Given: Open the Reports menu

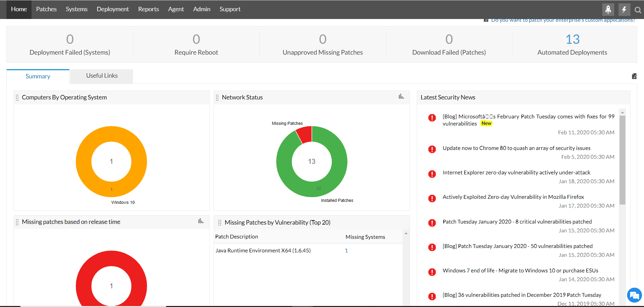Looking at the screenshot, I should point(149,9).
